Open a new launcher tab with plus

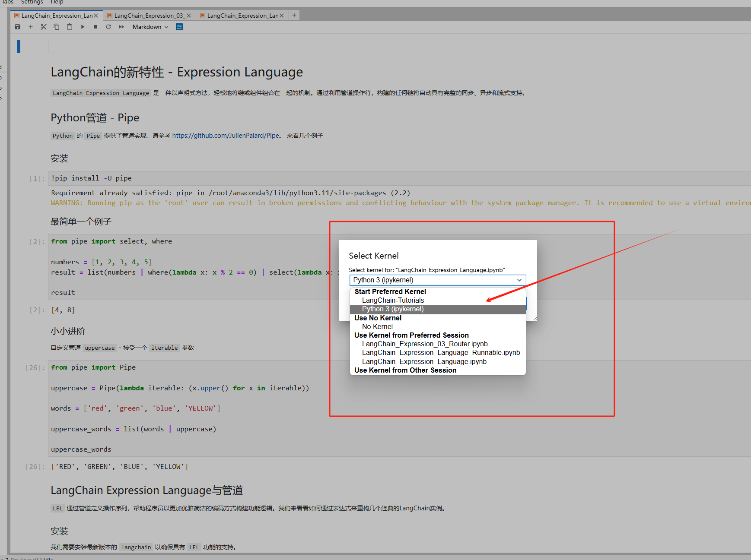coord(294,15)
